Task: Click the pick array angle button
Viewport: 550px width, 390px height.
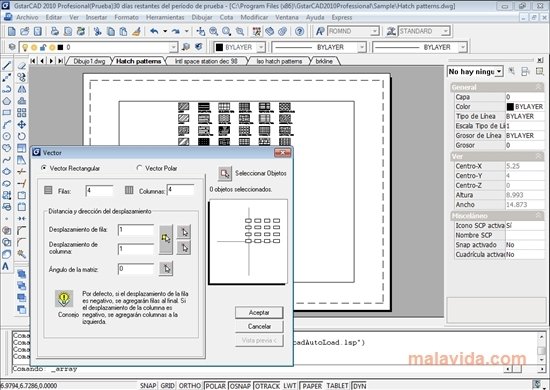Action: [x=166, y=269]
